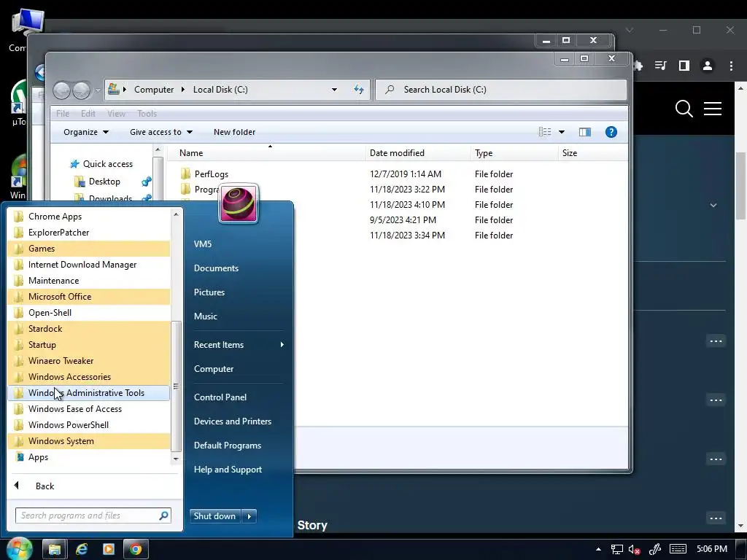Open the Chrome profile icon
This screenshot has height=560, width=747.
tap(708, 66)
